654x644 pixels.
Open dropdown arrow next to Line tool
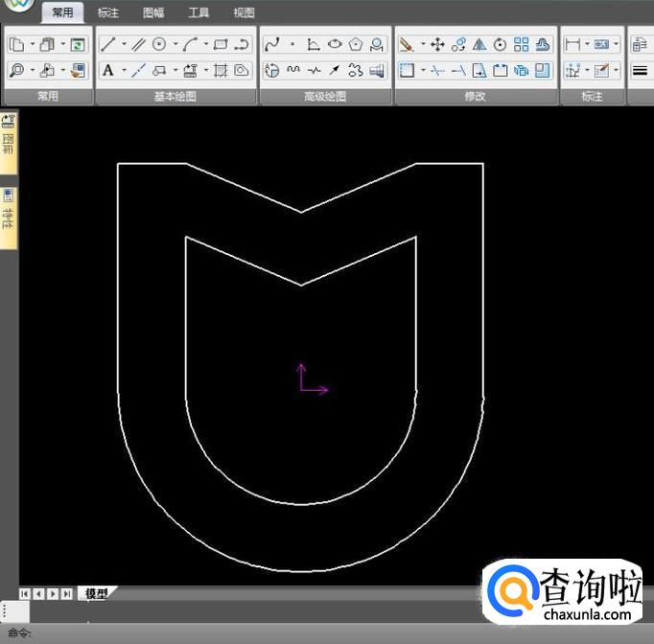tap(124, 44)
